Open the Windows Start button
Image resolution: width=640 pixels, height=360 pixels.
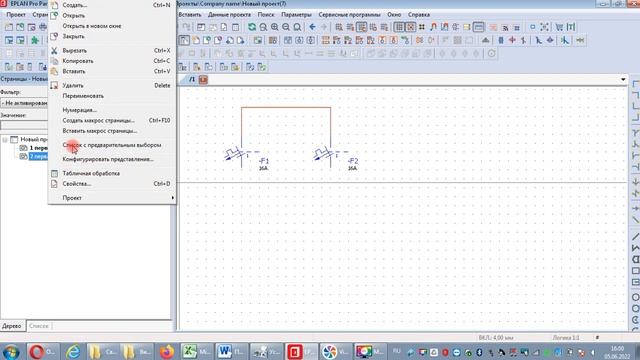pos(11,352)
